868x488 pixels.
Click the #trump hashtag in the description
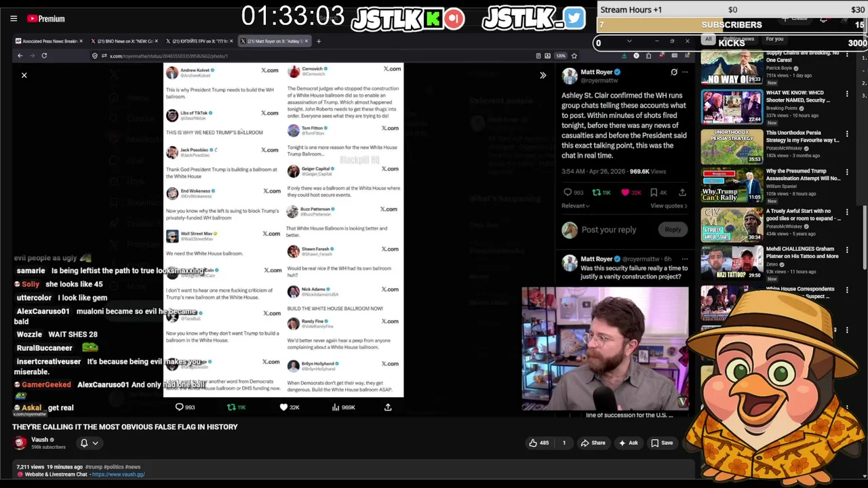coord(93,467)
